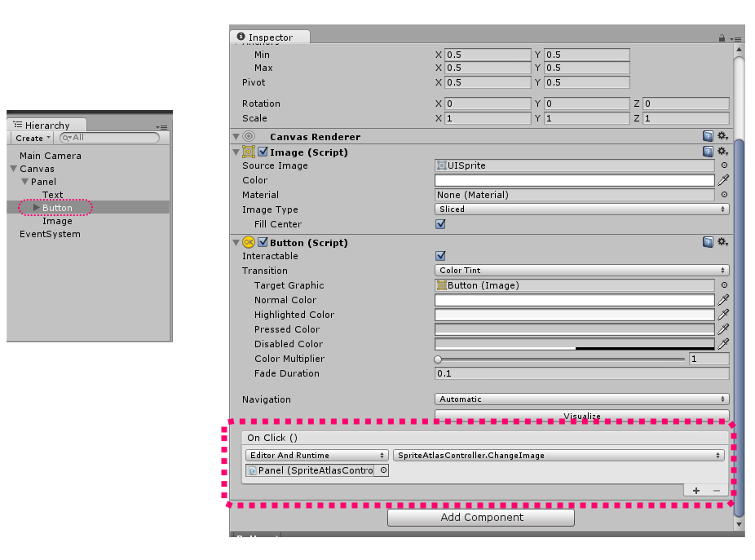This screenshot has height=560, width=755.
Task: Click the Add Component button
Action: (480, 517)
